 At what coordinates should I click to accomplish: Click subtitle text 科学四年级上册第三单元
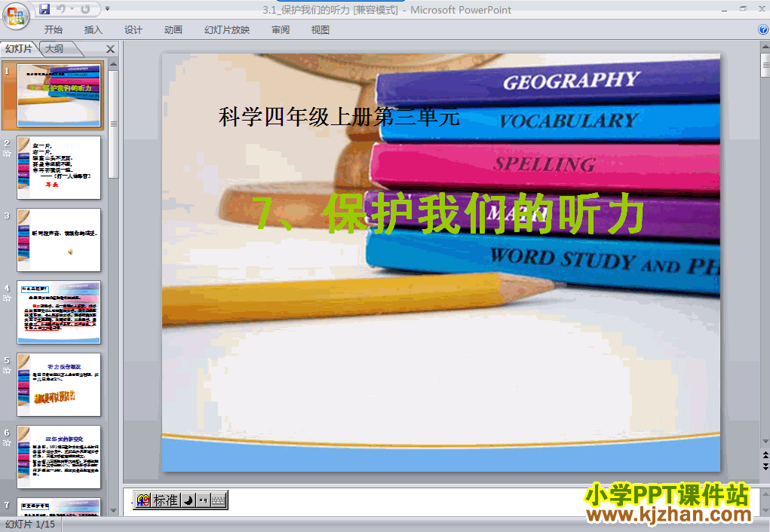339,117
